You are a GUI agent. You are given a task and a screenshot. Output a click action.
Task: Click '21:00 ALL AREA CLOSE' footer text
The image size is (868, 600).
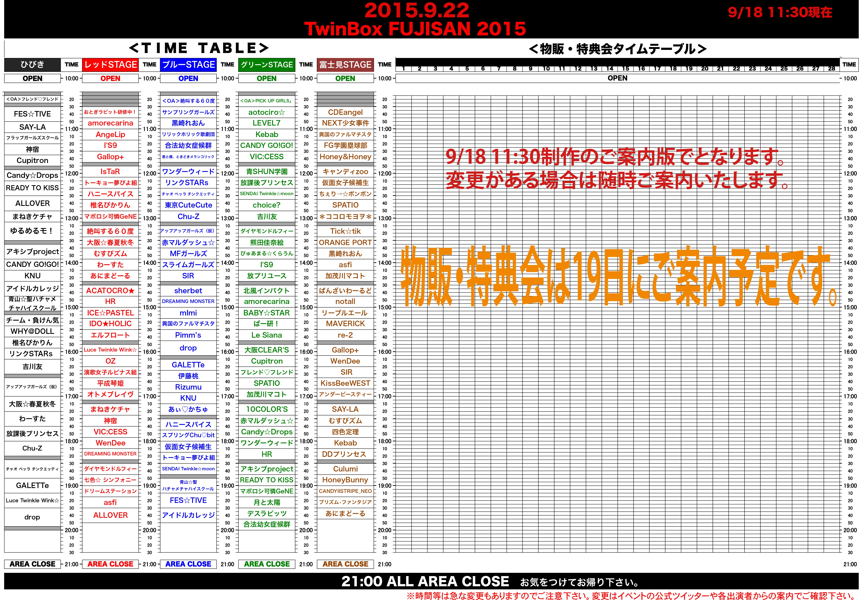tap(425, 582)
